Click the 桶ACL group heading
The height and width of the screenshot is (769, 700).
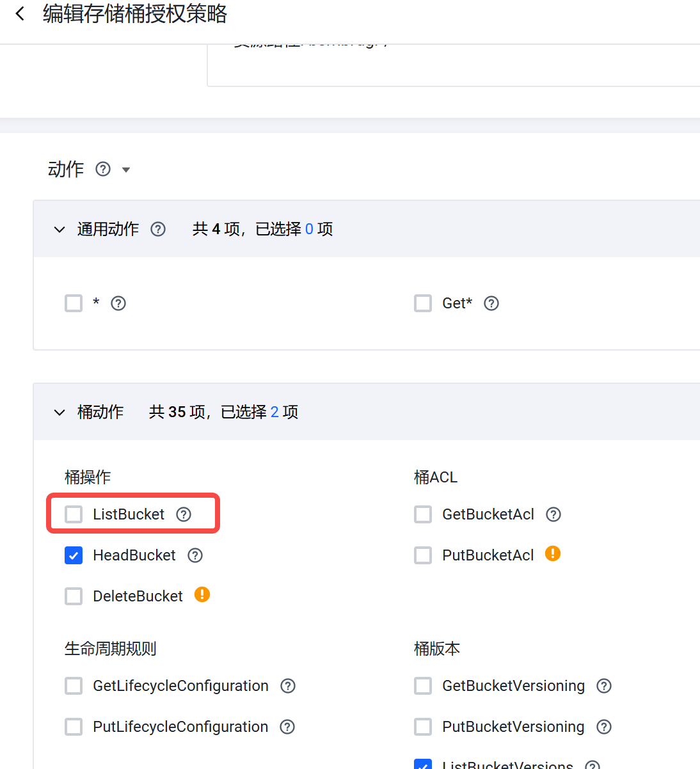pos(436,477)
